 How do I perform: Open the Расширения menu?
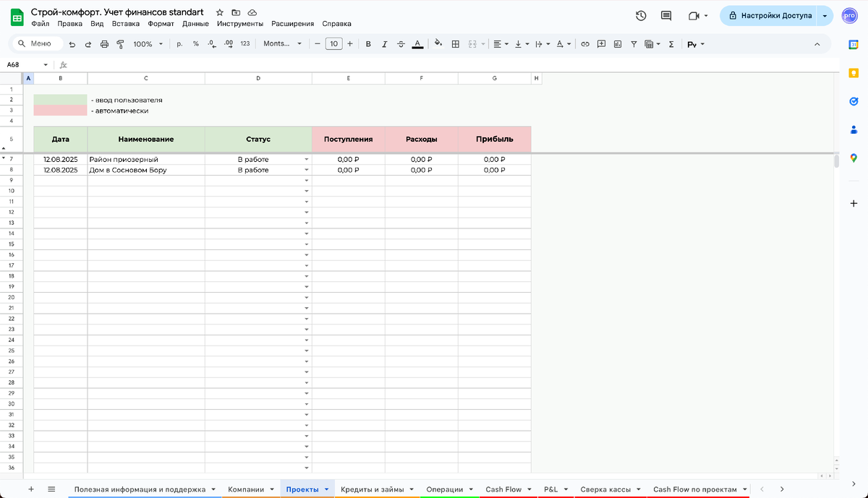(x=292, y=24)
